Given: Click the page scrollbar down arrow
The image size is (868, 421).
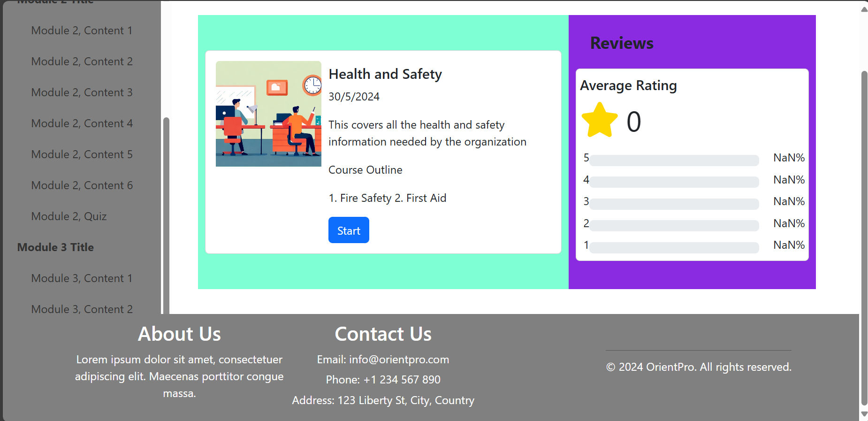Looking at the screenshot, I should (x=864, y=414).
